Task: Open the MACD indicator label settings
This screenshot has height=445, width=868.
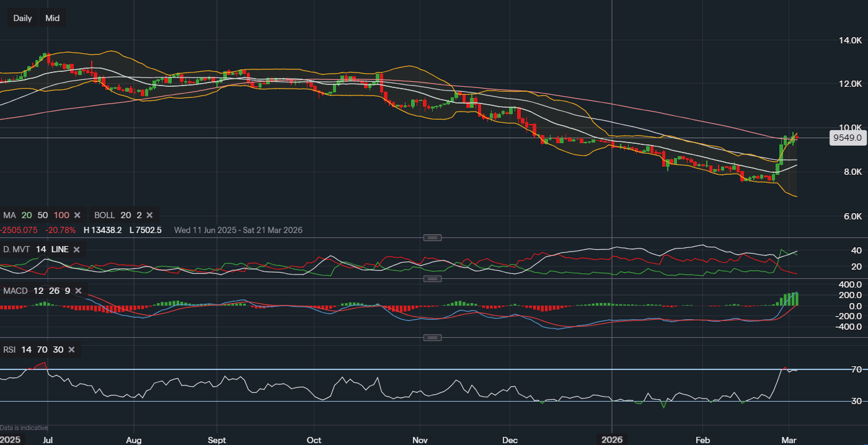Action: pyautogui.click(x=15, y=290)
